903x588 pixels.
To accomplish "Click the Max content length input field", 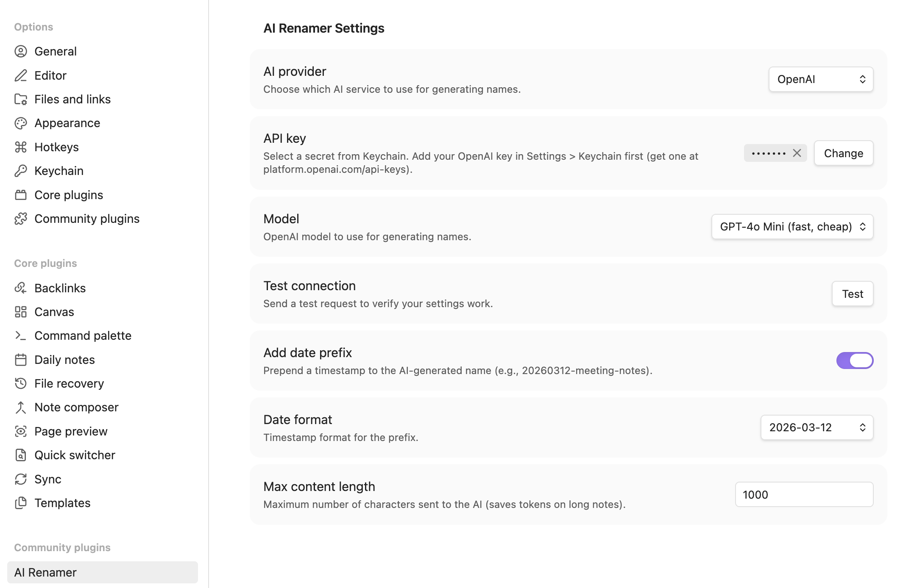I will click(x=803, y=494).
